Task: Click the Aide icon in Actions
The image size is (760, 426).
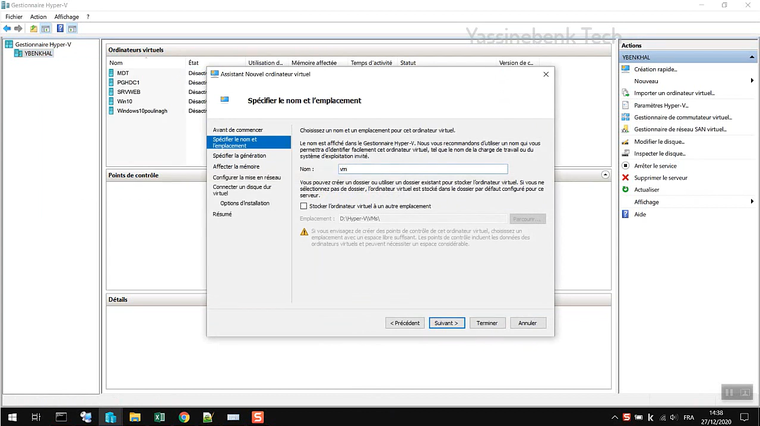Action: tap(625, 214)
